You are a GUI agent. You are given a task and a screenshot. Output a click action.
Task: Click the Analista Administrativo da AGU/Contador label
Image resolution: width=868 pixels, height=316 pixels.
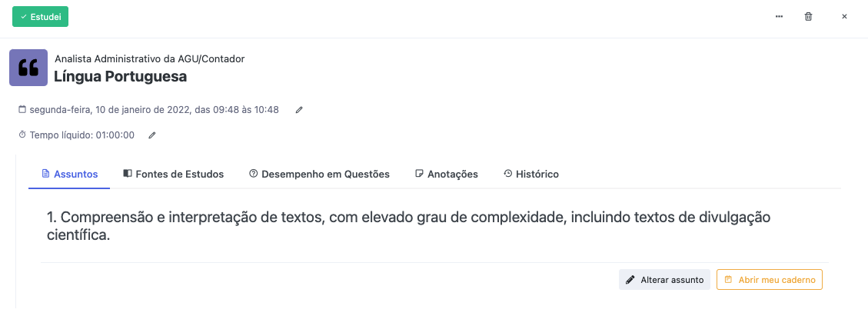[149, 58]
